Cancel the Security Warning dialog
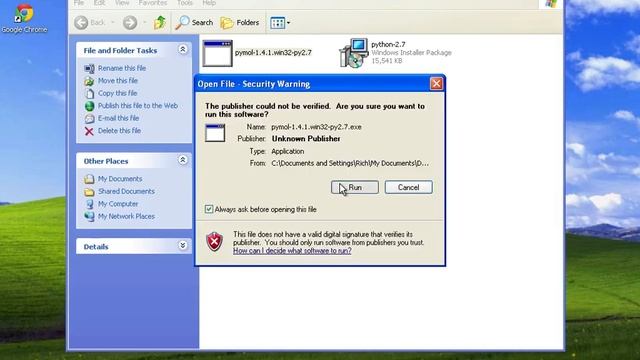The height and width of the screenshot is (360, 640). click(408, 187)
